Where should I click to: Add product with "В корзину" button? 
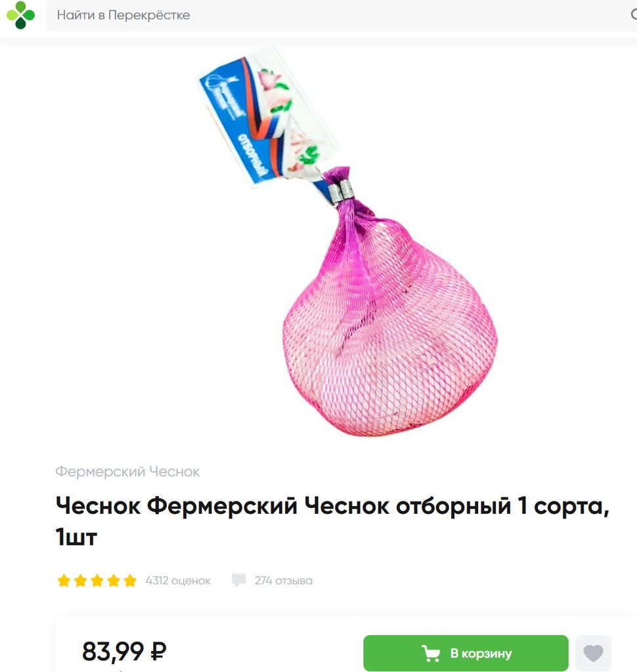466,653
